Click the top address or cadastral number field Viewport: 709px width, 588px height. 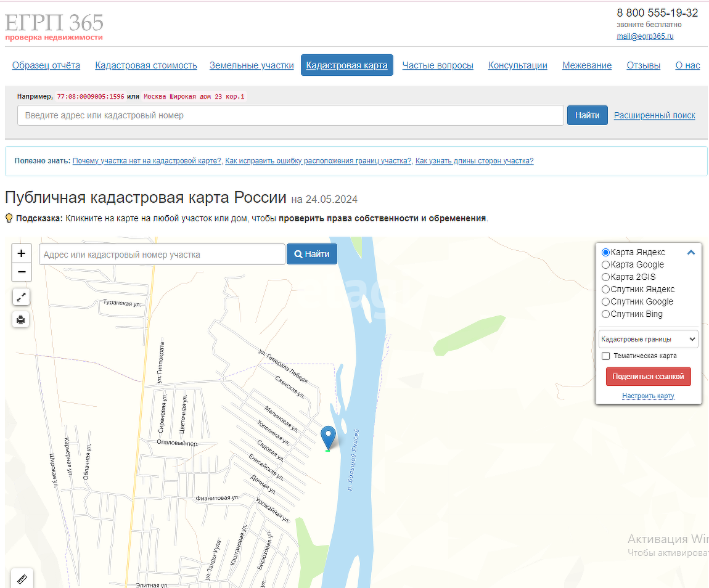(290, 115)
